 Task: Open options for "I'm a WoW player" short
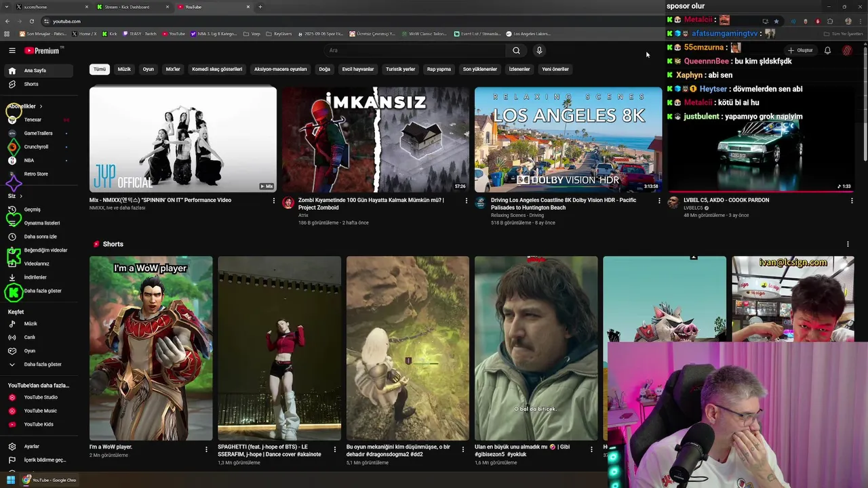[206, 449]
